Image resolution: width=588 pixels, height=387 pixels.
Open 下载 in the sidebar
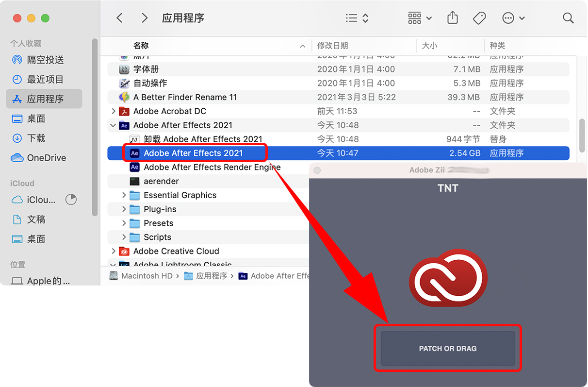(44, 138)
